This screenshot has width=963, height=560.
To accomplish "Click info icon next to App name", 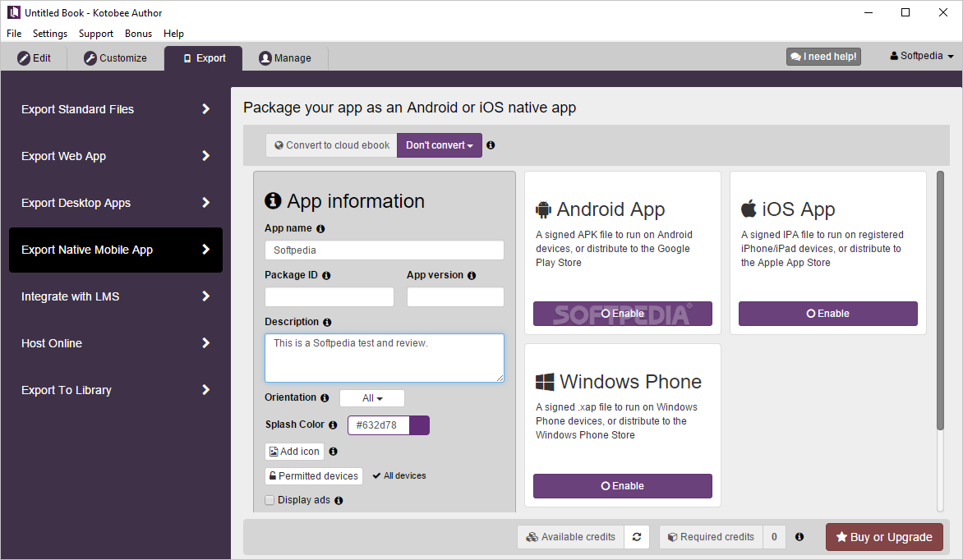I will (x=320, y=228).
